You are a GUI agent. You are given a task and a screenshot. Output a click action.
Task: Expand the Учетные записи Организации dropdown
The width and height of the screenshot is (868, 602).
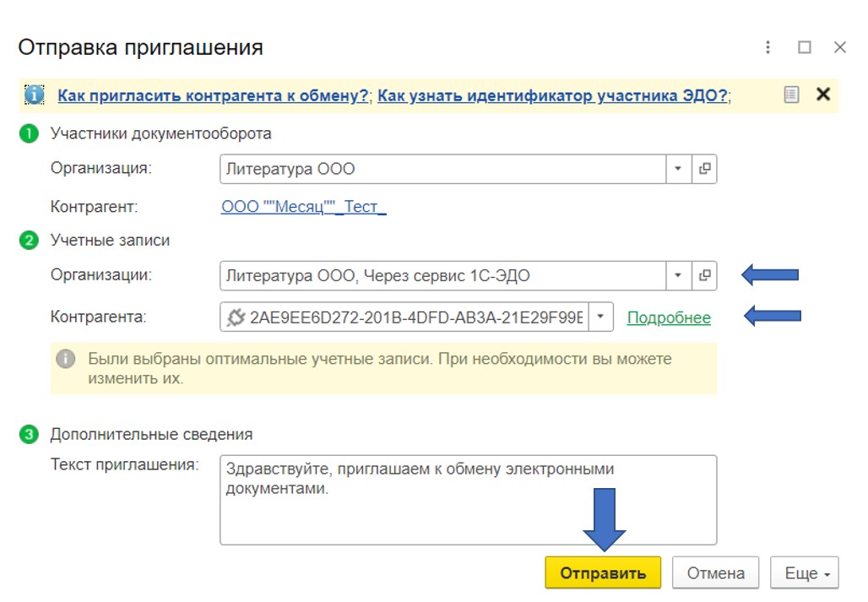click(678, 275)
